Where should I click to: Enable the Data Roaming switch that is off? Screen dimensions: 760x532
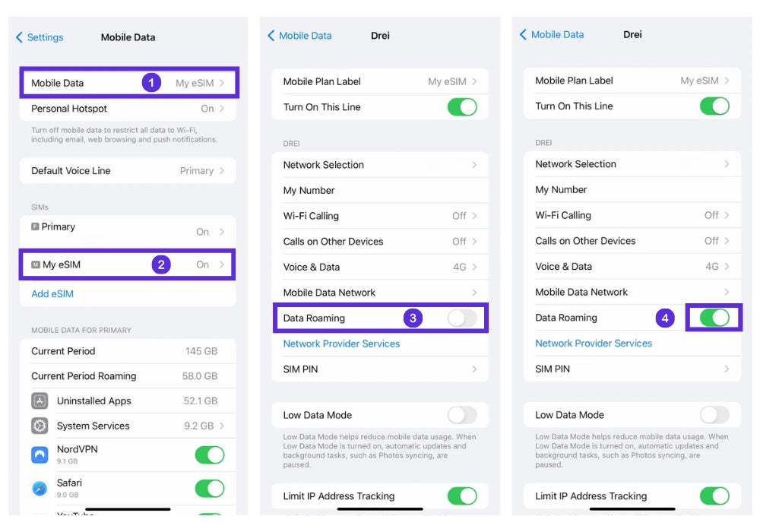click(462, 318)
